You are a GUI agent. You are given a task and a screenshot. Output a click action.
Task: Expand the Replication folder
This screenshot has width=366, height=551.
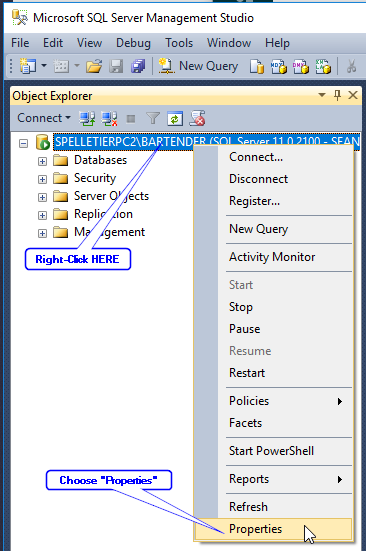point(43,215)
